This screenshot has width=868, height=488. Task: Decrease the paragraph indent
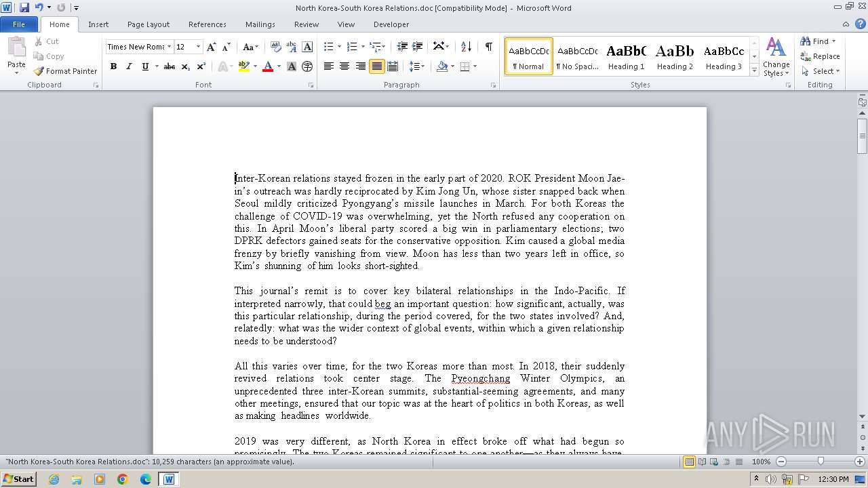tap(402, 47)
